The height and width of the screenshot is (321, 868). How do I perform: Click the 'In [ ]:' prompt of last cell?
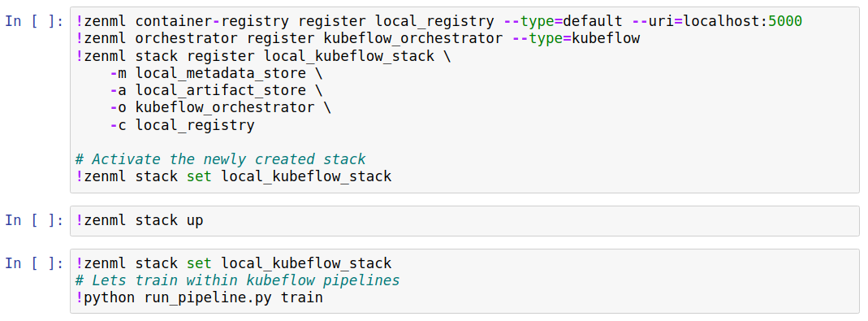tap(34, 263)
